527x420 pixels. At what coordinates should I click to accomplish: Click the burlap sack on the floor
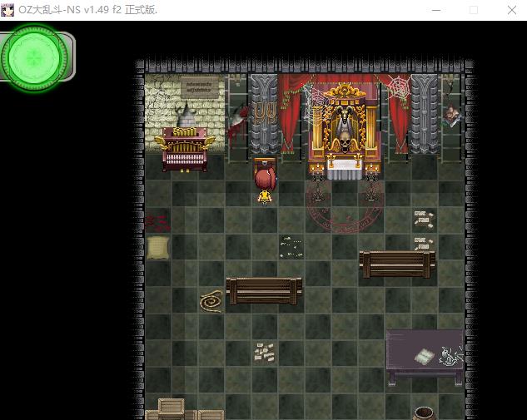point(158,248)
